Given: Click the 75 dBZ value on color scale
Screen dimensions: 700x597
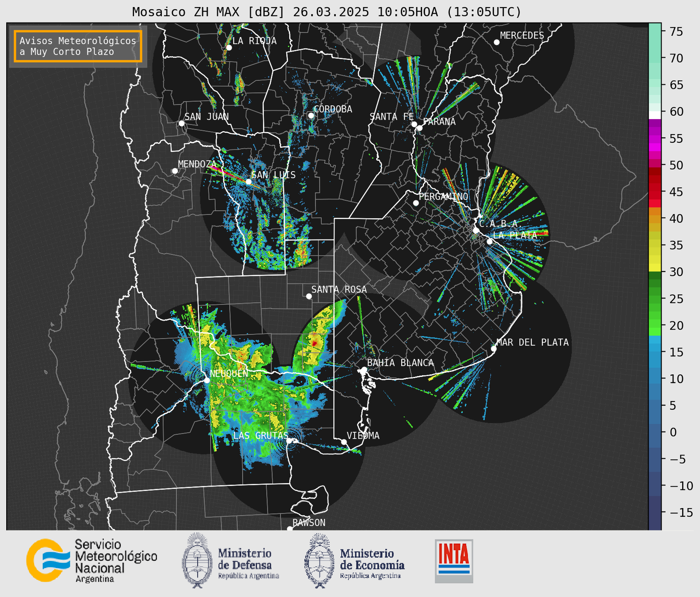Looking at the screenshot, I should click(x=676, y=32).
